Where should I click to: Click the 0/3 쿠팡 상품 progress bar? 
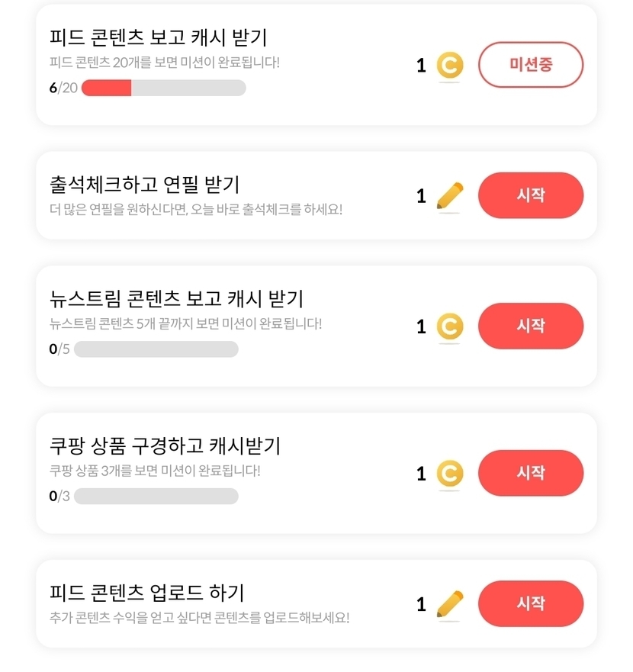coord(156,497)
